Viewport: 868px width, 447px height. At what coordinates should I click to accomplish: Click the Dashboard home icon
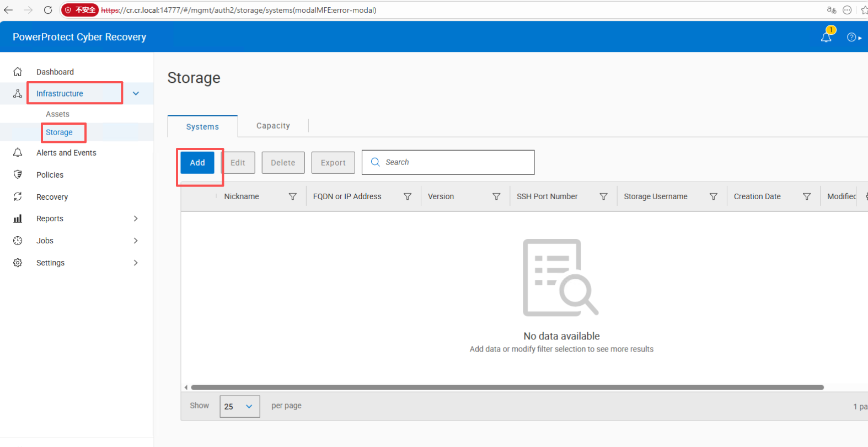[x=18, y=72]
